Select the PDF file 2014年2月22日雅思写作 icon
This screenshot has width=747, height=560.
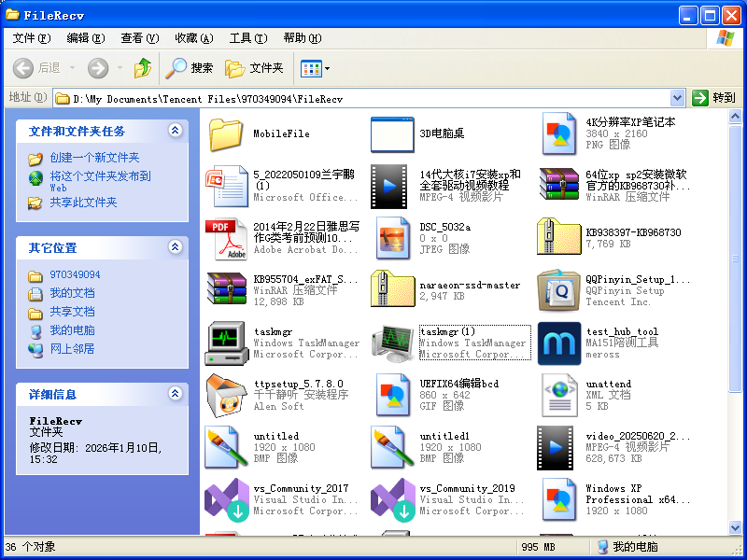pyautogui.click(x=226, y=239)
